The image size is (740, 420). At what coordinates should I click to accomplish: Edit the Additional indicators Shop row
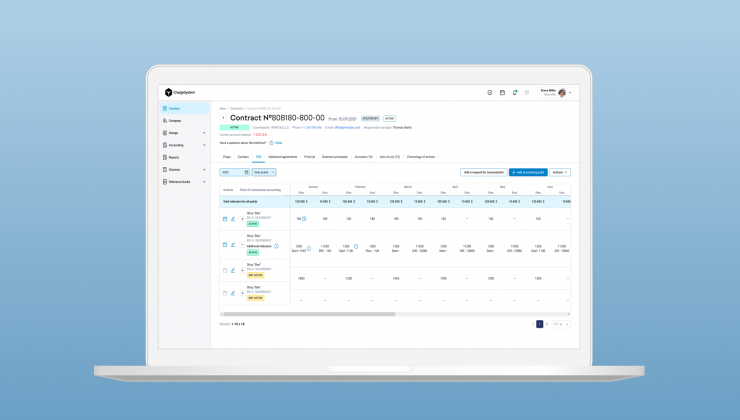pos(233,245)
